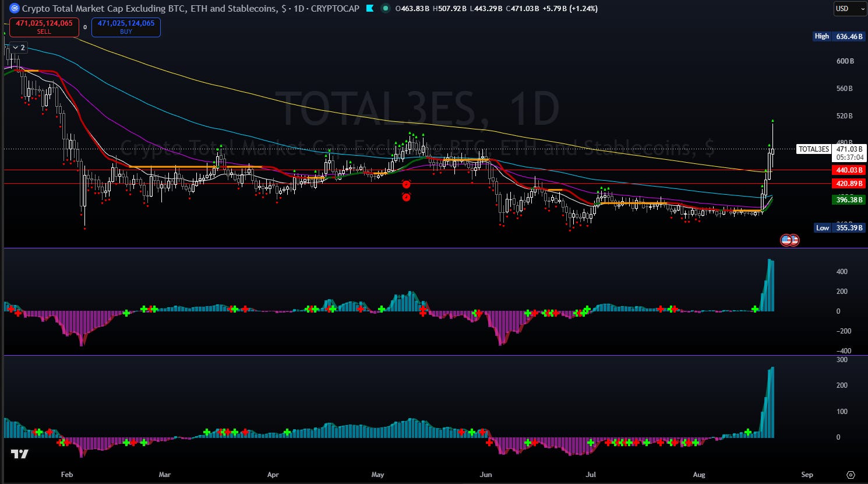Open the USD currency dropdown
This screenshot has width=868, height=484.
click(x=849, y=9)
